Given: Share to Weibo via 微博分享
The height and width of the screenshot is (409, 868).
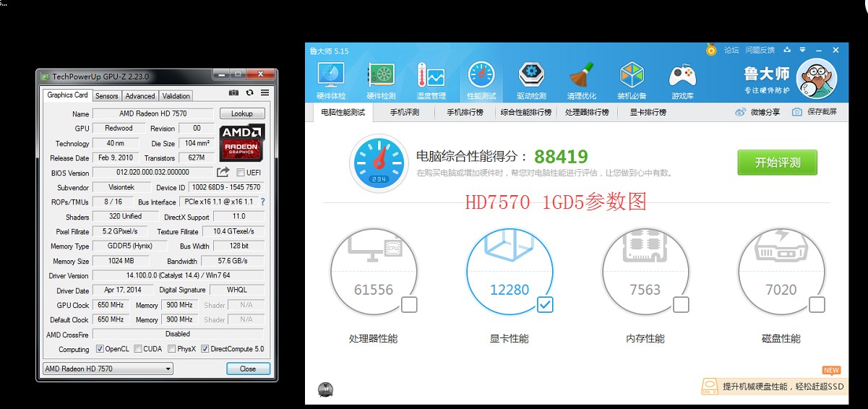Looking at the screenshot, I should pos(757,112).
